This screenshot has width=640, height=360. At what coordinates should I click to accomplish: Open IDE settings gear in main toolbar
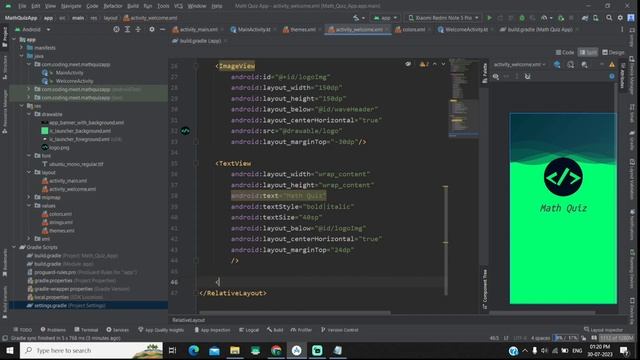(620, 18)
